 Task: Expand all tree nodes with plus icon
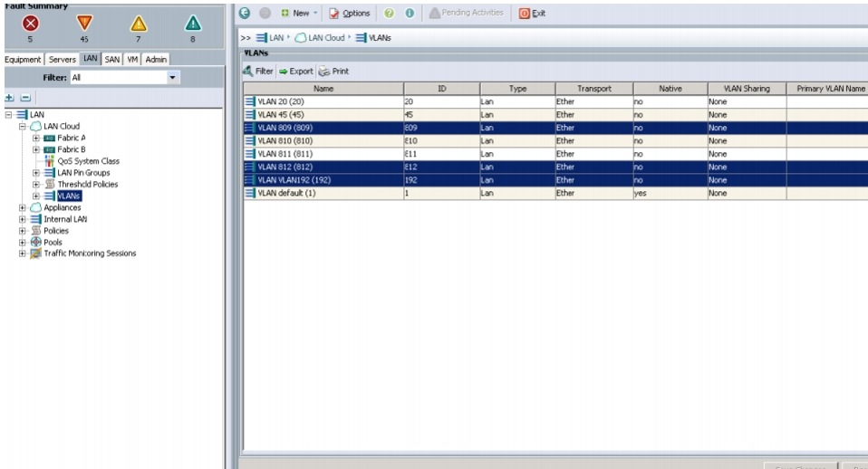tap(8, 97)
